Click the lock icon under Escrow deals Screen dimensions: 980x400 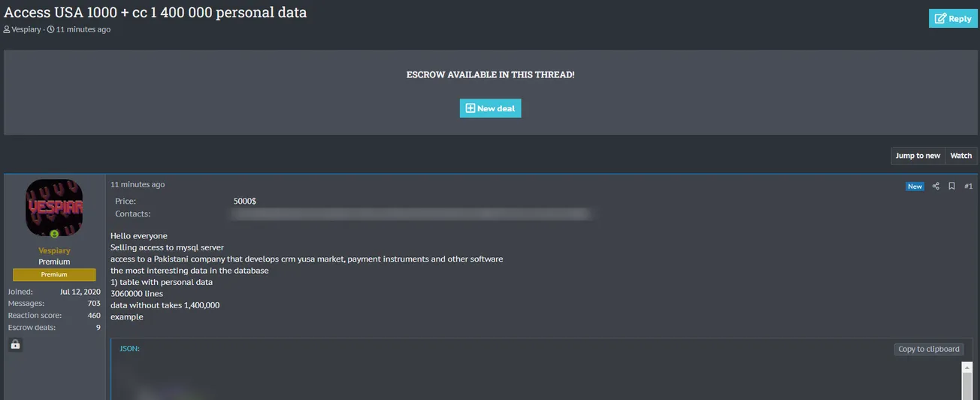pyautogui.click(x=15, y=344)
